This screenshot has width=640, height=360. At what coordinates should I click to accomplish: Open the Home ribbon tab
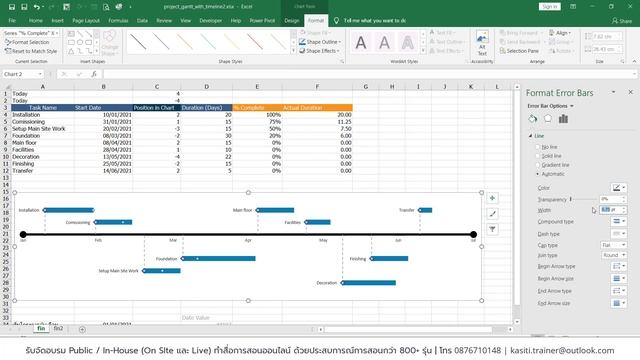tap(36, 20)
